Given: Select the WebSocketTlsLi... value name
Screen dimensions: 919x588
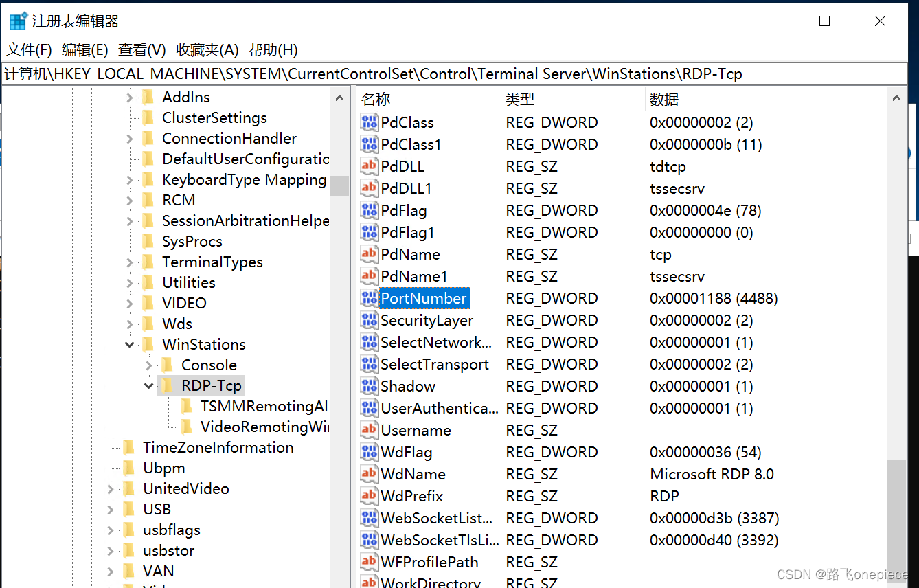Looking at the screenshot, I should point(440,541).
